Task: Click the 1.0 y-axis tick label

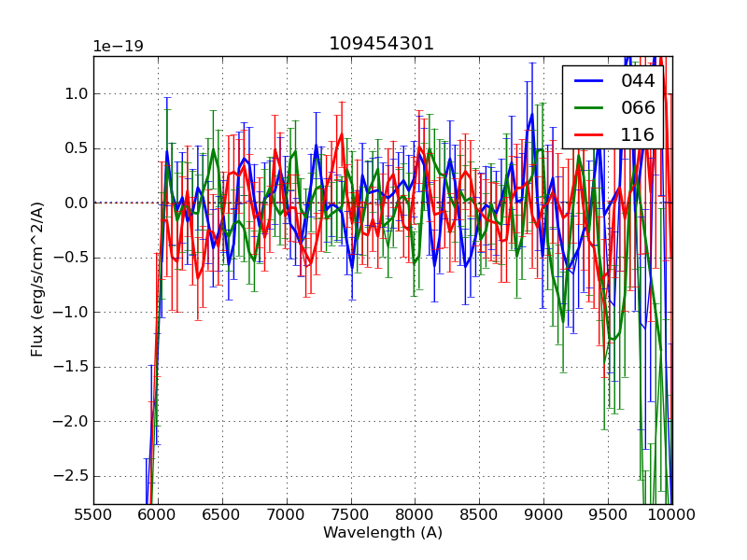Action: pyautogui.click(x=75, y=93)
